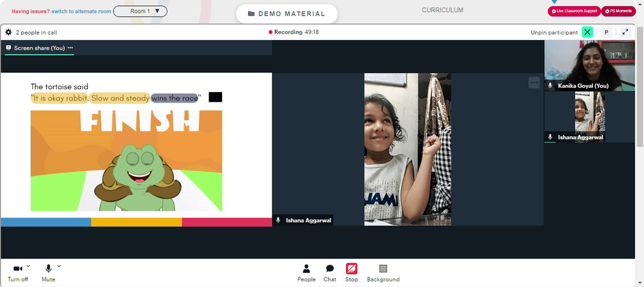
Task: Click the Recording 49:18 indicator
Action: pos(294,32)
